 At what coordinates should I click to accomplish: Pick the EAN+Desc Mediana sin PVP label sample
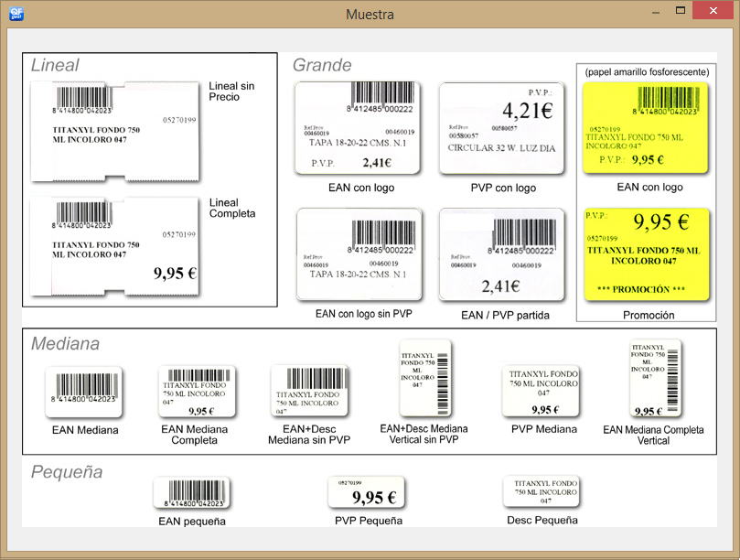309,391
